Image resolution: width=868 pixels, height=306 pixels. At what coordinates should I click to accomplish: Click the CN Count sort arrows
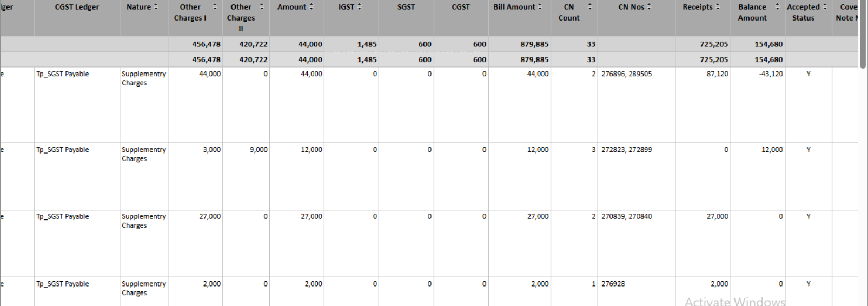(589, 7)
